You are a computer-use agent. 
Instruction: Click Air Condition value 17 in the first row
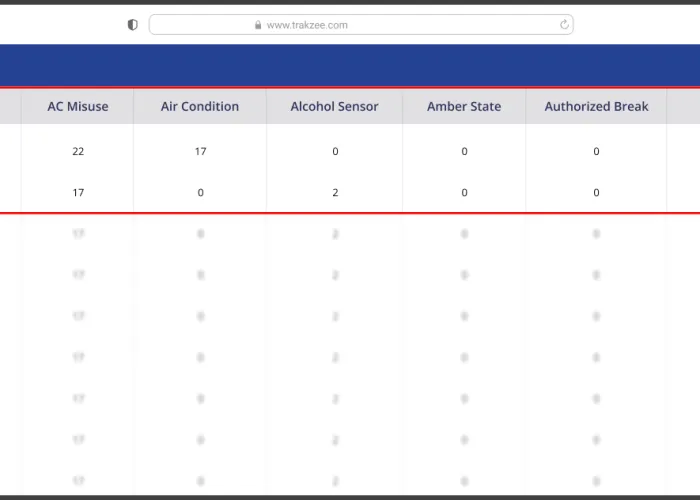click(200, 152)
